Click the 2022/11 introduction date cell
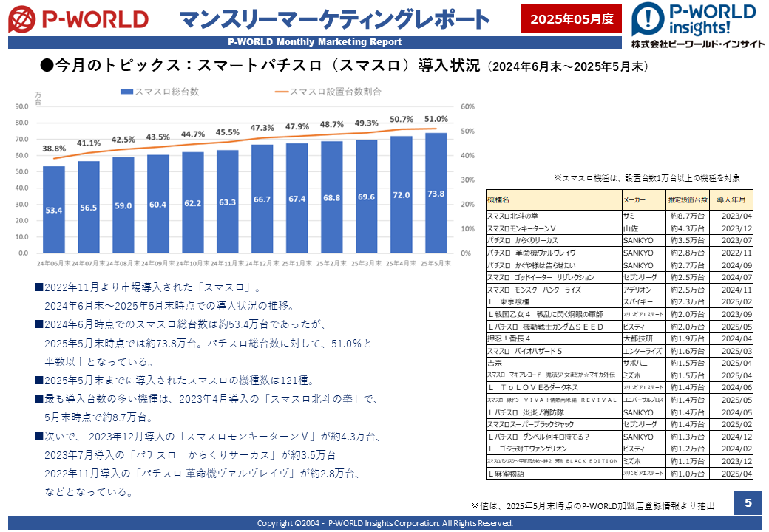The width and height of the screenshot is (769, 532). 731,253
